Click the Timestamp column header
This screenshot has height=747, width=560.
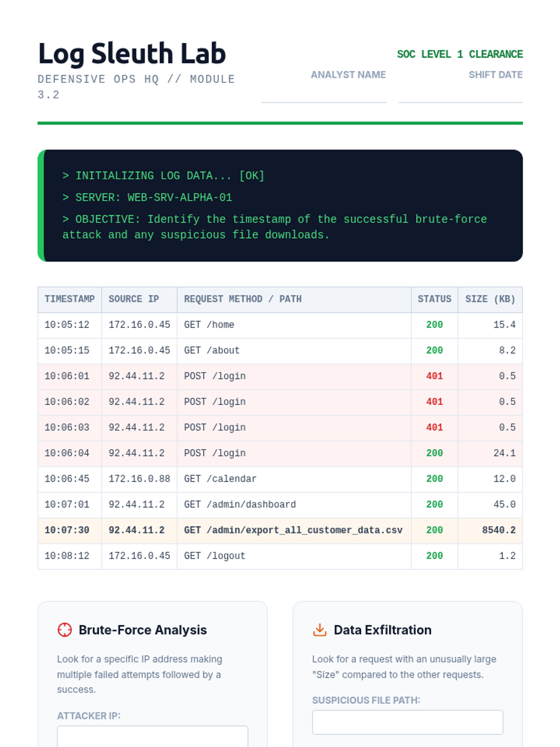click(70, 299)
